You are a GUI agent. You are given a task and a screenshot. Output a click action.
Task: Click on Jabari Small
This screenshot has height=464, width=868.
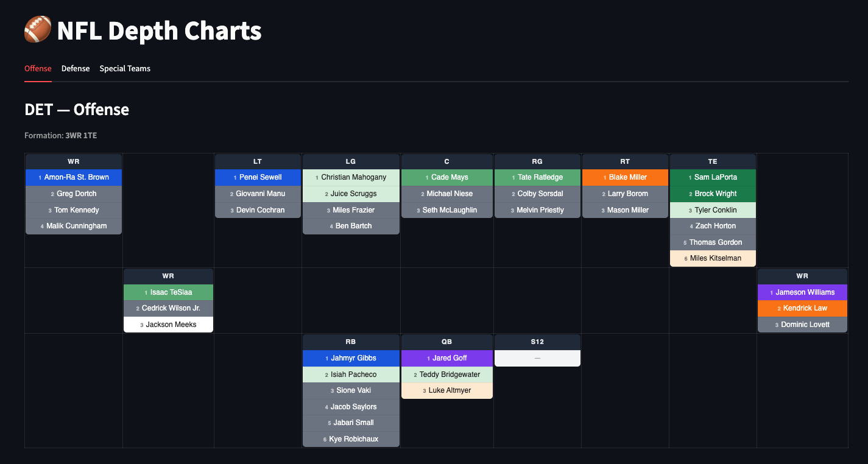pyautogui.click(x=351, y=423)
